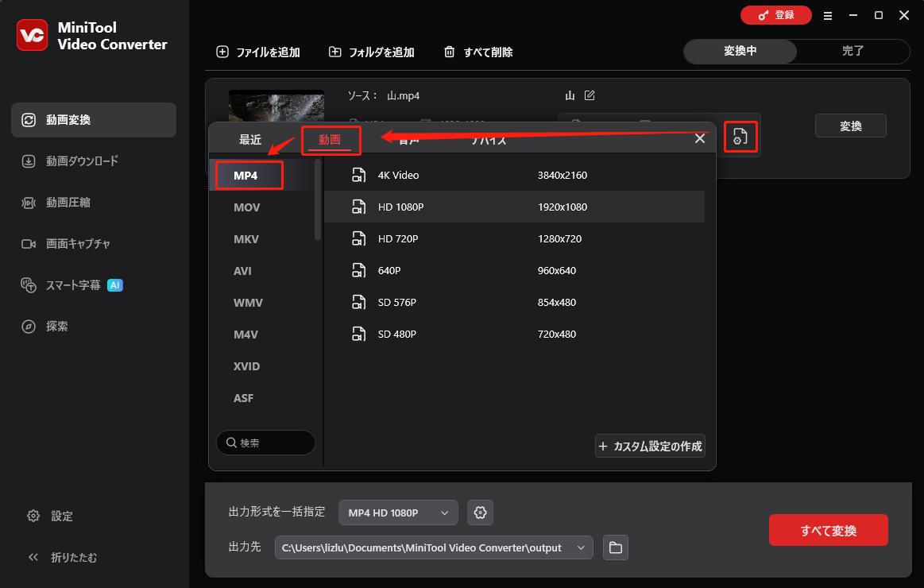Open the file's output format selector icon
The height and width of the screenshot is (588, 924).
(740, 137)
